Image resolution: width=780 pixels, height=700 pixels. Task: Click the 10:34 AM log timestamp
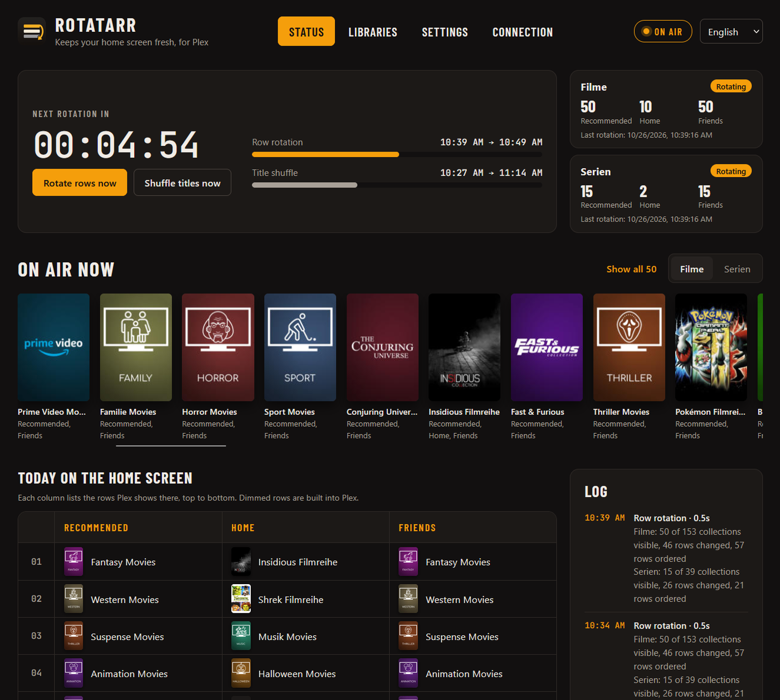[x=604, y=625]
